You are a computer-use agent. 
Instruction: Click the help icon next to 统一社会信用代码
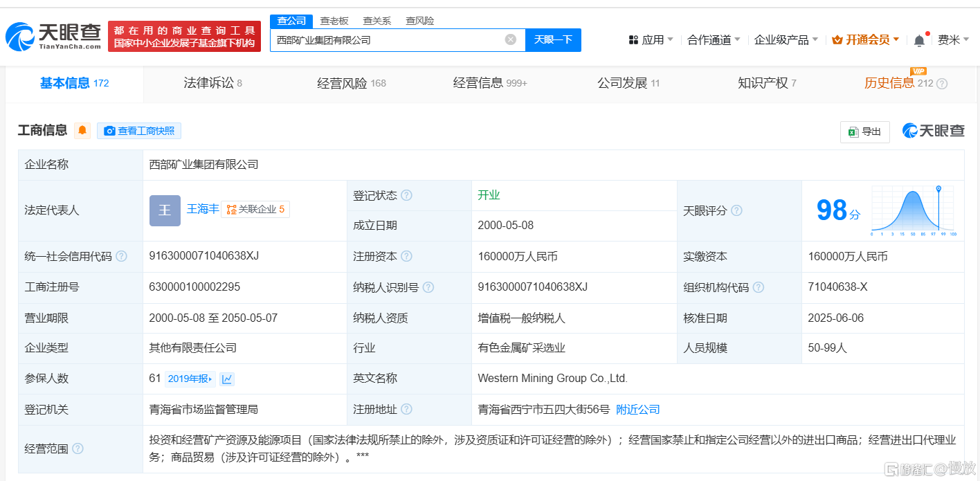[x=121, y=256]
